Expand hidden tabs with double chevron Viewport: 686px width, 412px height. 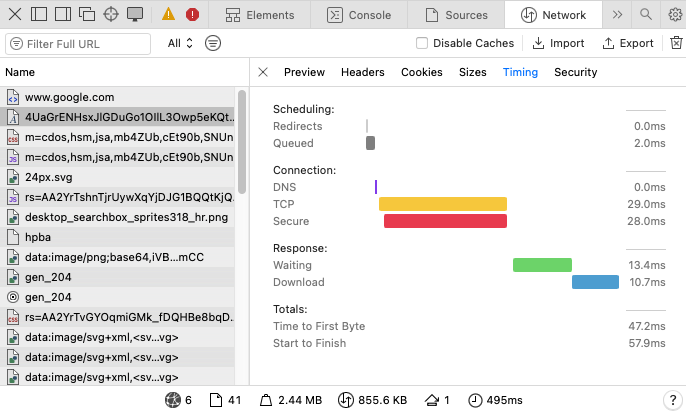coord(617,15)
